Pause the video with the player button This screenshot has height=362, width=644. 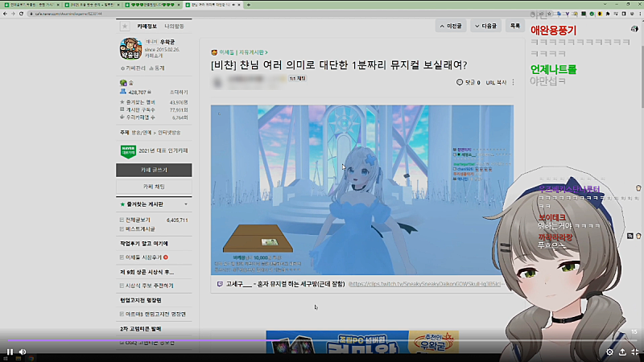10,352
